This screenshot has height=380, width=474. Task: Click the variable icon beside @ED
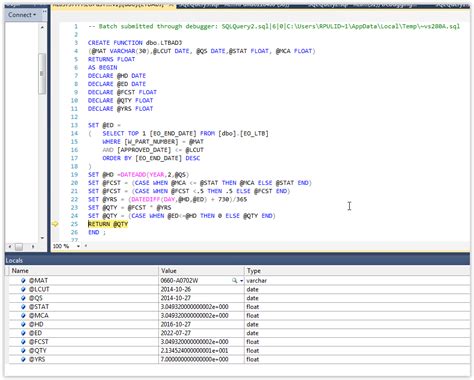pyautogui.click(x=23, y=333)
